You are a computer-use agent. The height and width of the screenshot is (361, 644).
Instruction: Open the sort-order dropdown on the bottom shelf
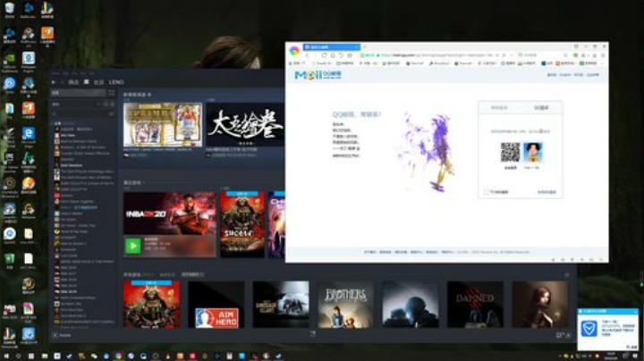tap(192, 274)
